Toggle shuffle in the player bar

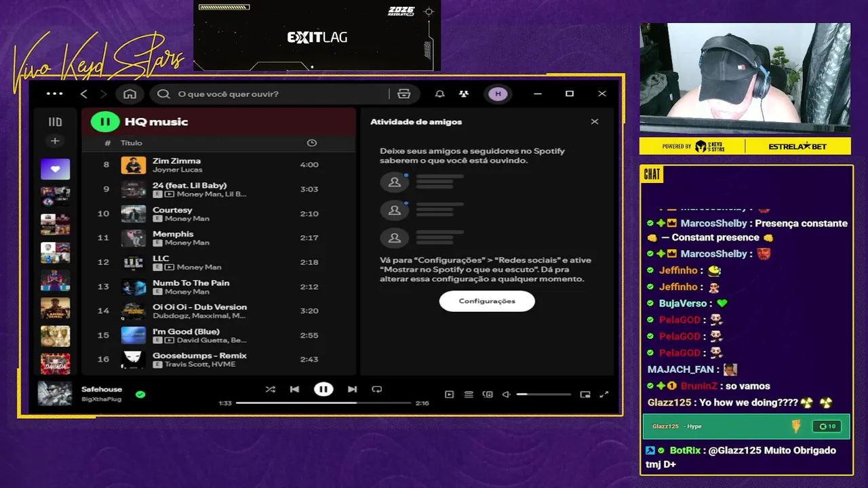point(270,389)
